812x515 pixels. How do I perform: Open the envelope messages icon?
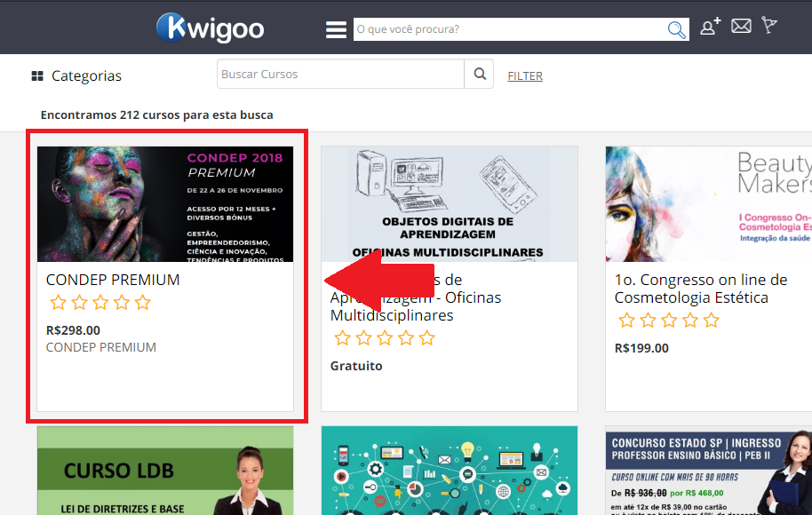pyautogui.click(x=741, y=26)
